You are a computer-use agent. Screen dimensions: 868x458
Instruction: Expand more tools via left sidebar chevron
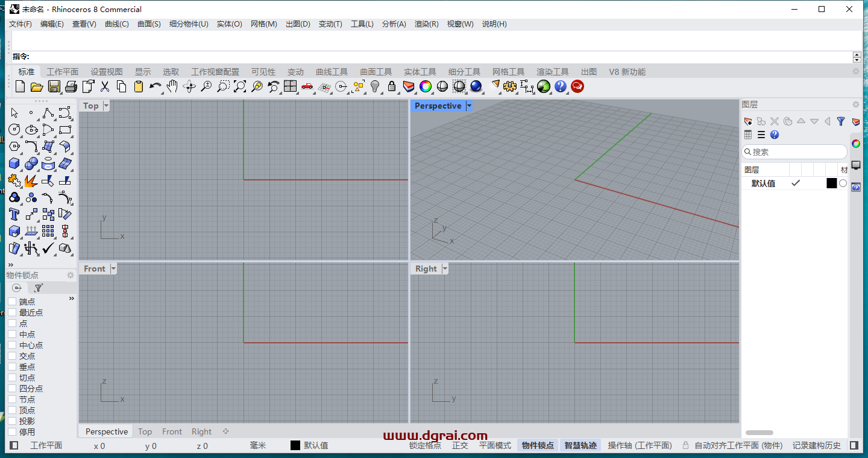tap(10, 265)
